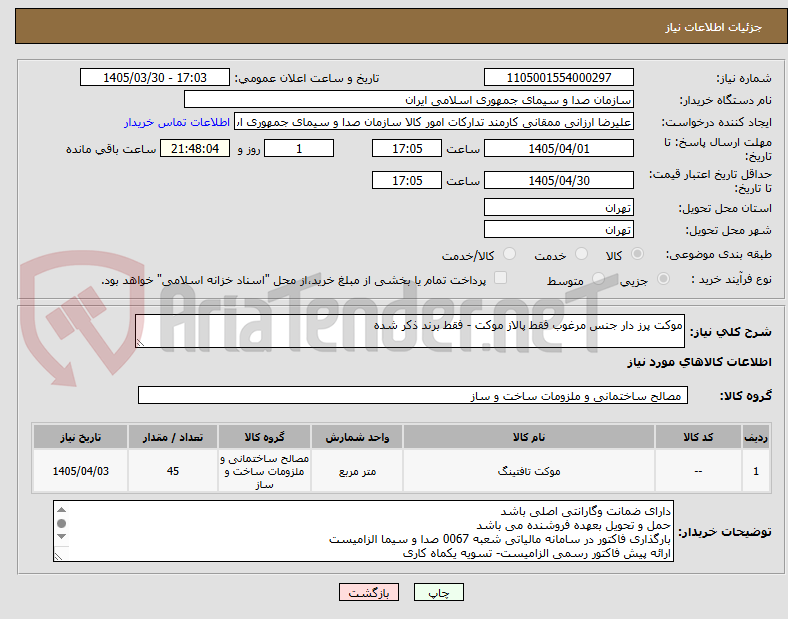Click the جزئیات اطلاعات نیاز page header
Image resolution: width=788 pixels, height=619 pixels.
713,27
